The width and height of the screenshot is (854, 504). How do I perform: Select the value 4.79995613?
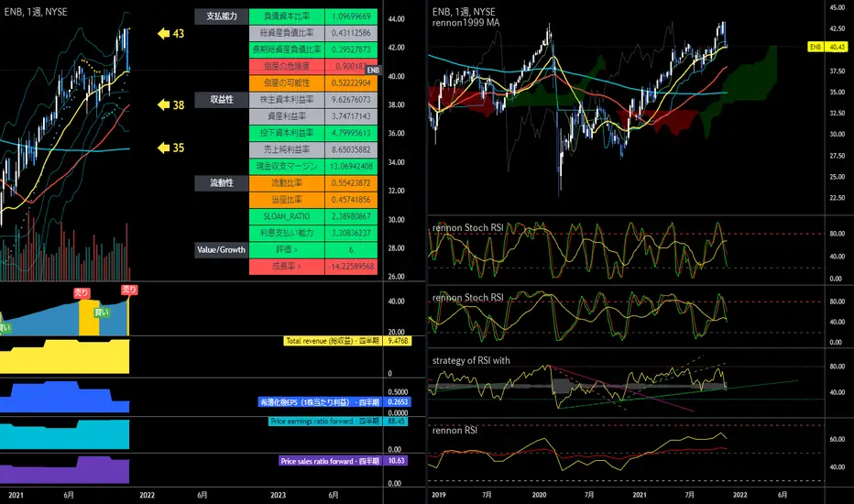pos(351,133)
